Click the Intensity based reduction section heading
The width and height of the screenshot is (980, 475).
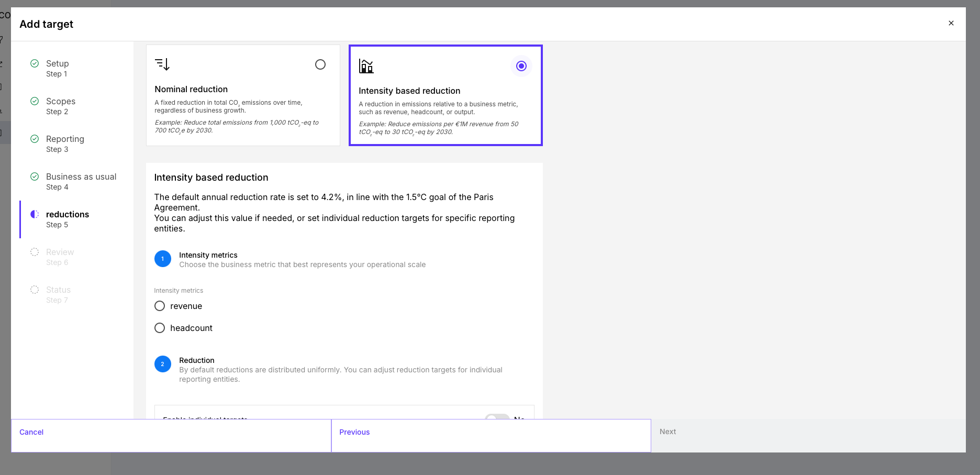(x=211, y=178)
